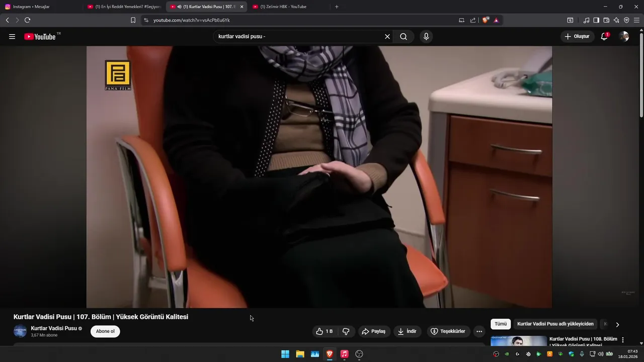View site information icon beside URL
The image size is (644, 362).
[146, 20]
